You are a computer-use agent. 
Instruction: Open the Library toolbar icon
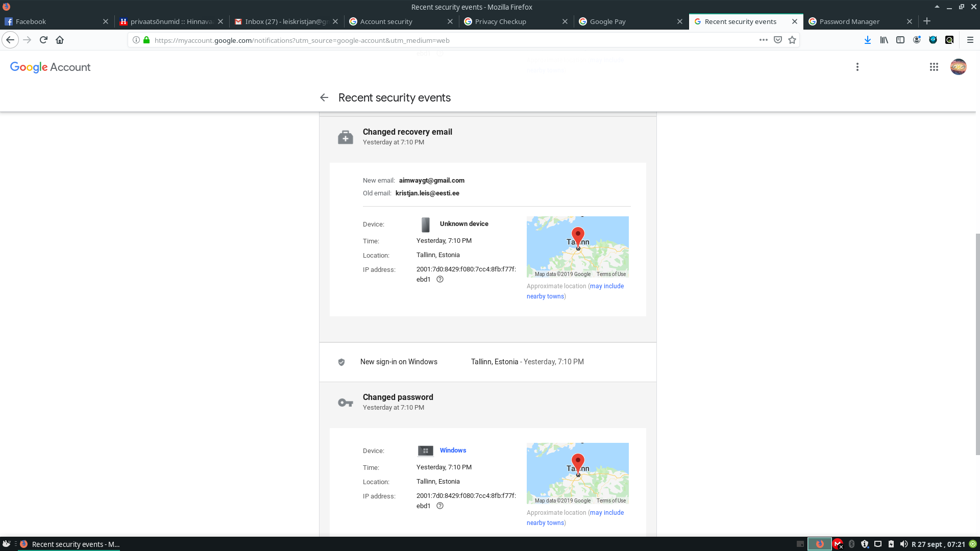coord(884,40)
